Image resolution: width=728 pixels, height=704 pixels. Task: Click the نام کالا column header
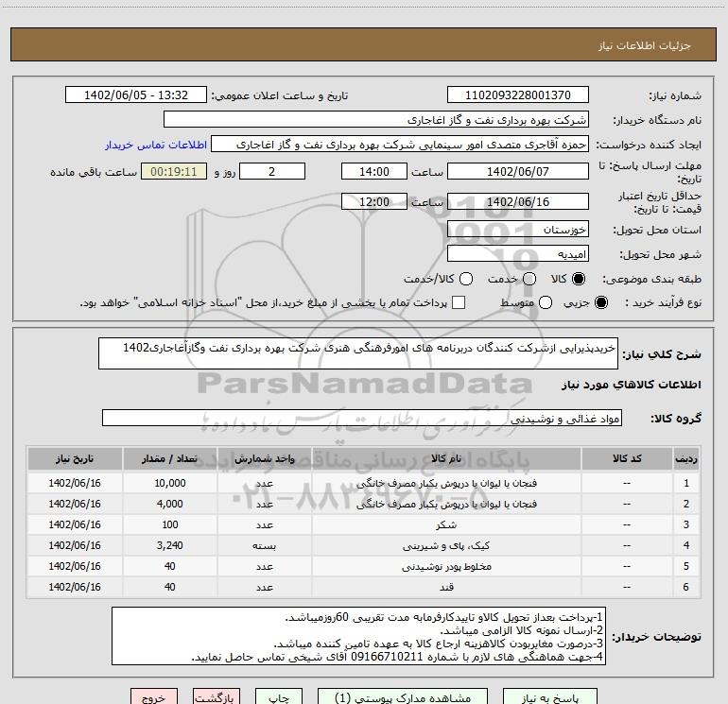tap(446, 459)
